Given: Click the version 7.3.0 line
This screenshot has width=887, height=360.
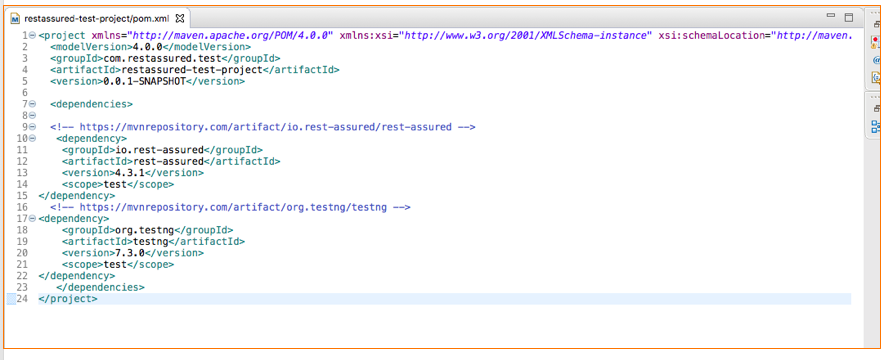Looking at the screenshot, I should 132,252.
